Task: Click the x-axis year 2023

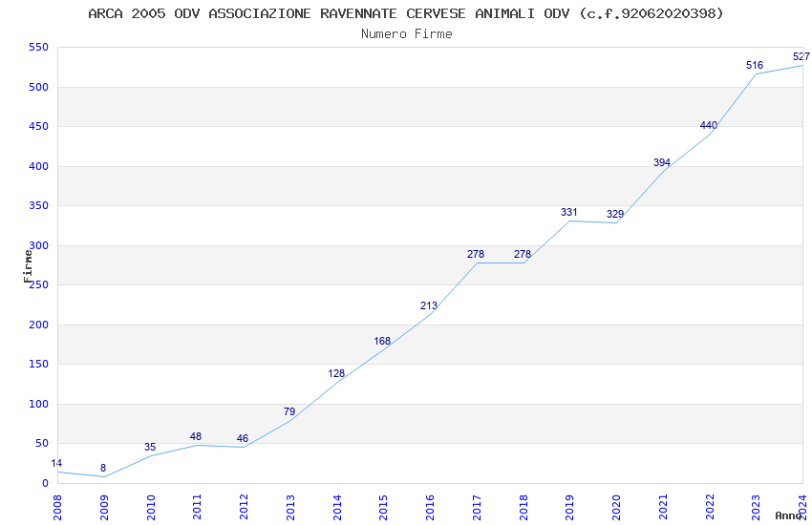Action: coord(756,507)
